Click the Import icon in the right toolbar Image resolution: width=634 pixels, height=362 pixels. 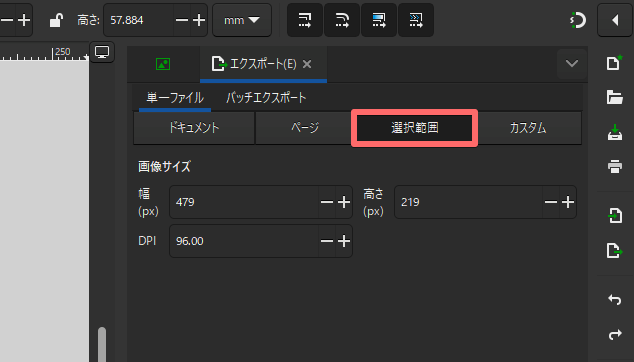[x=615, y=216]
